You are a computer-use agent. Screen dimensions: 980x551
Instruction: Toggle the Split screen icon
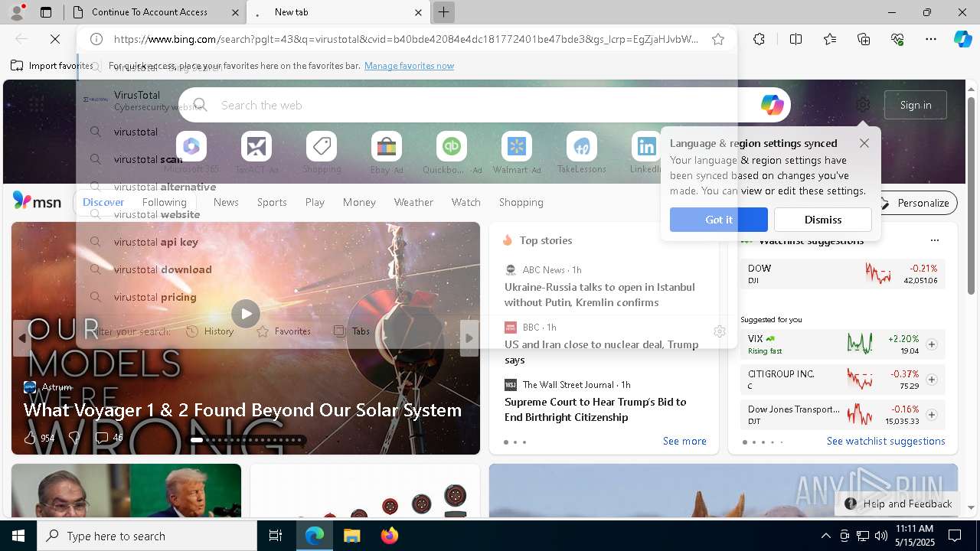[x=795, y=39]
